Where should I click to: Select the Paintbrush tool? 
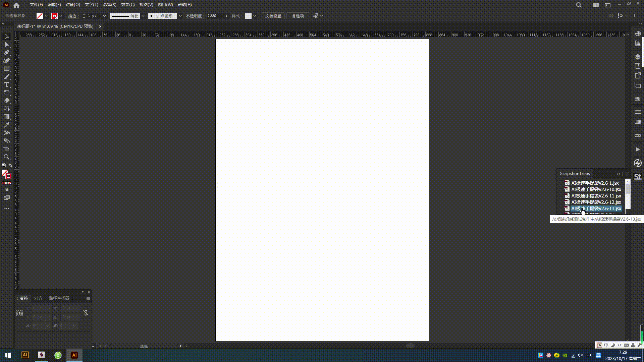7,76
